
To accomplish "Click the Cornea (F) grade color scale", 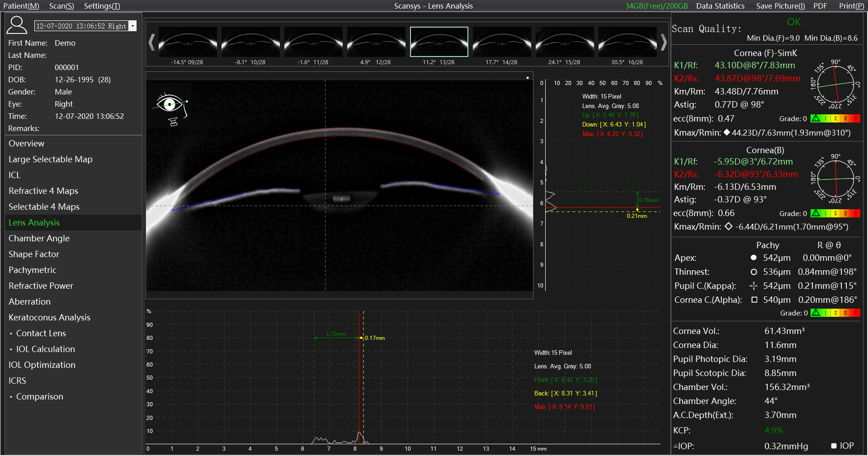I will [x=835, y=118].
